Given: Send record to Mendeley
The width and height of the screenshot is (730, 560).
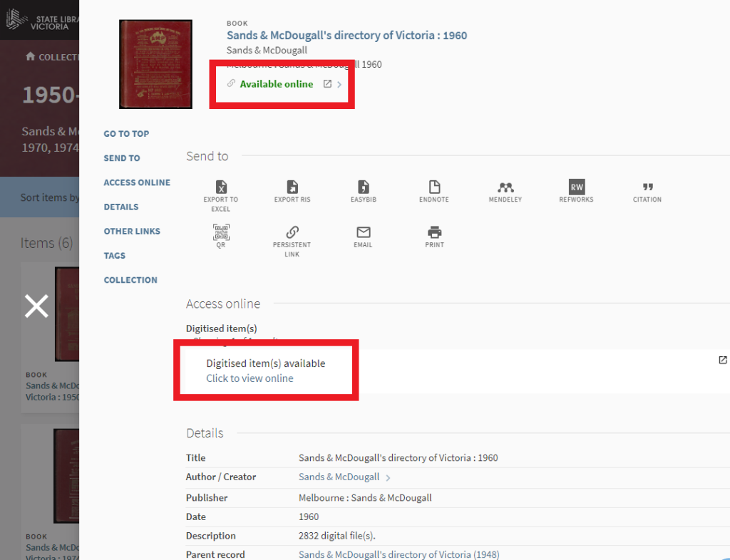Looking at the screenshot, I should (x=505, y=188).
